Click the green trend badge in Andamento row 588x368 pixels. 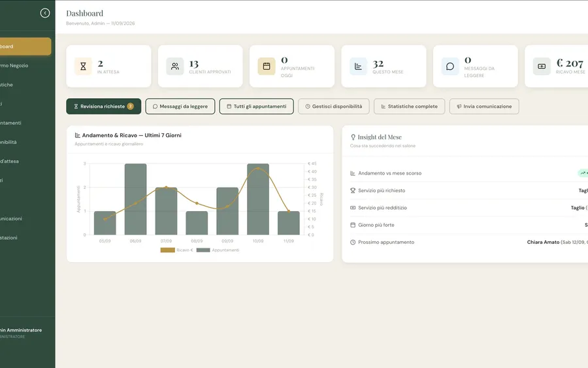click(x=583, y=173)
